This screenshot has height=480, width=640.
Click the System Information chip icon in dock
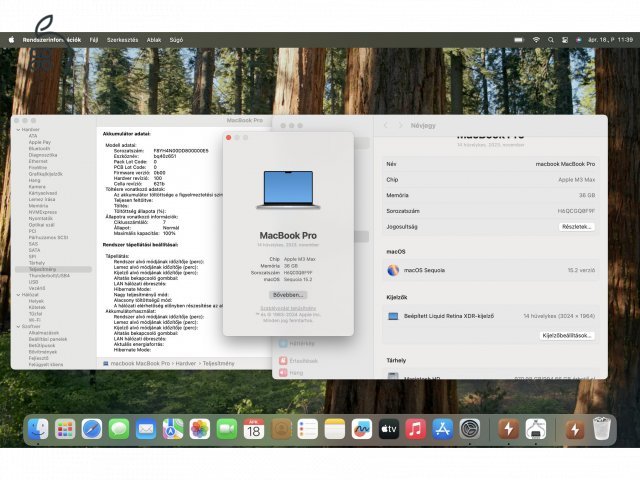pos(536,429)
